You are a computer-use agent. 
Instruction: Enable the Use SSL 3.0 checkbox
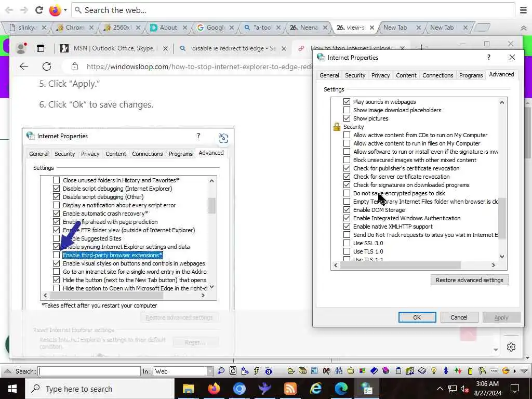tap(347, 243)
